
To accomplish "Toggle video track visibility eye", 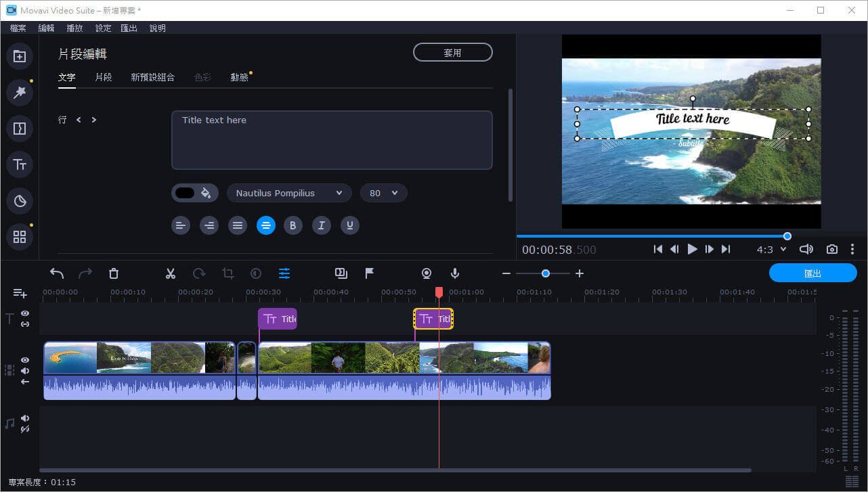I will click(25, 360).
